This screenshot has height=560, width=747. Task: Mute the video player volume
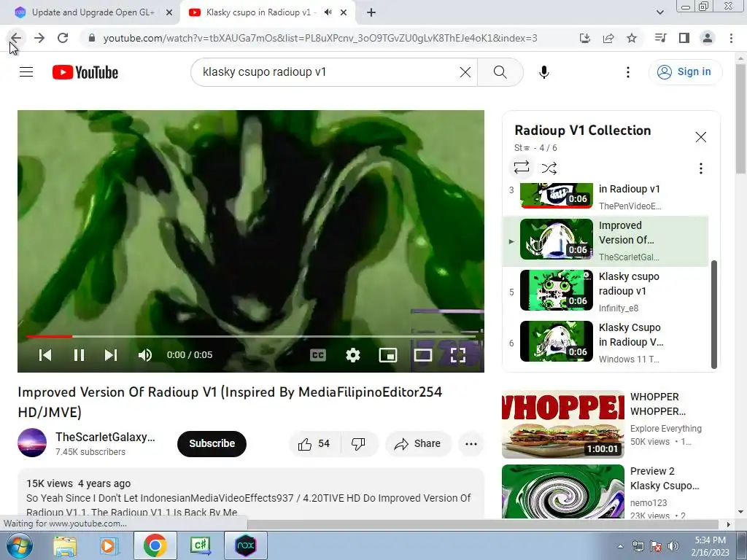(x=145, y=355)
